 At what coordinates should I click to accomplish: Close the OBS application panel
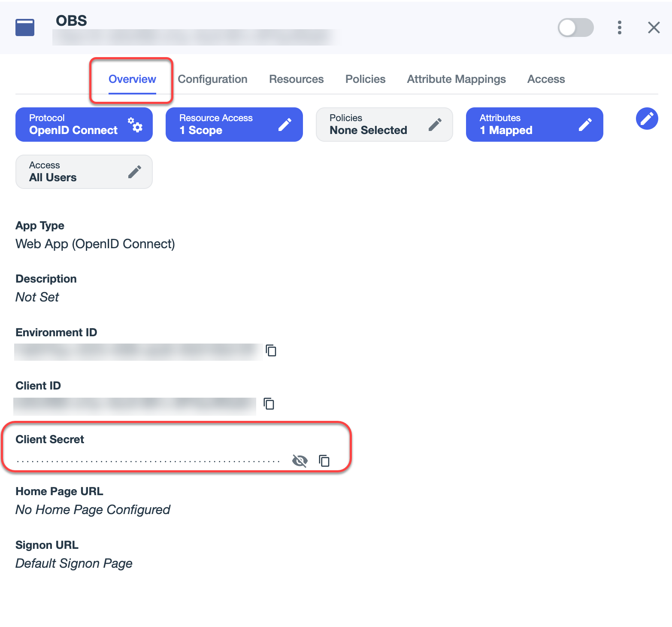click(654, 27)
